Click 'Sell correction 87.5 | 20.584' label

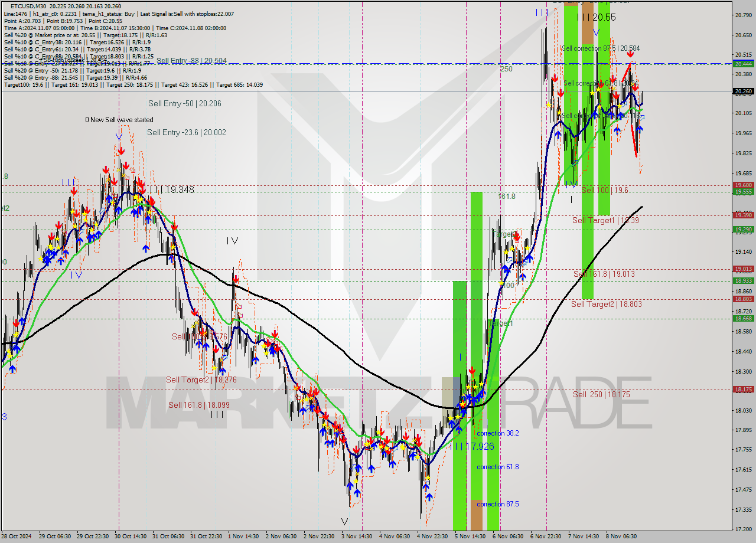tap(601, 48)
